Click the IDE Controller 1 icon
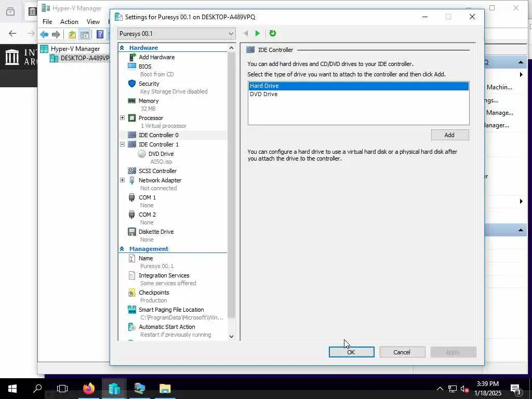532x399 pixels. [132, 144]
